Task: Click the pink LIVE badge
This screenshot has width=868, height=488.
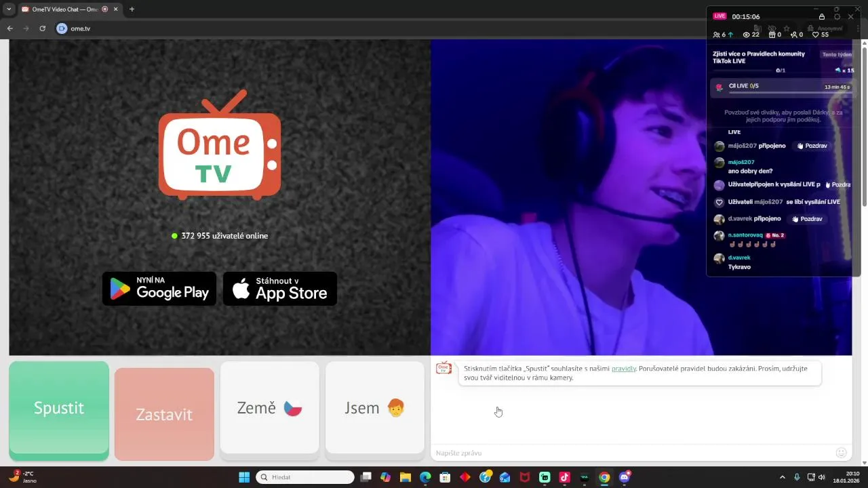Action: pyautogui.click(x=719, y=16)
